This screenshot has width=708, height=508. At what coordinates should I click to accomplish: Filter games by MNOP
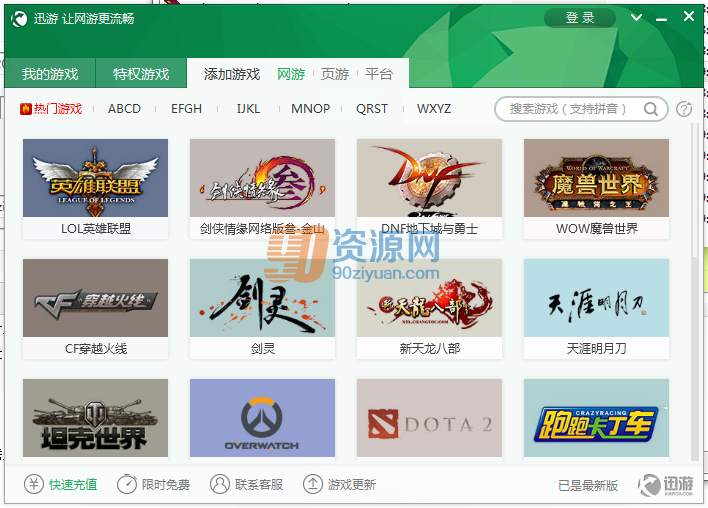pyautogui.click(x=310, y=109)
